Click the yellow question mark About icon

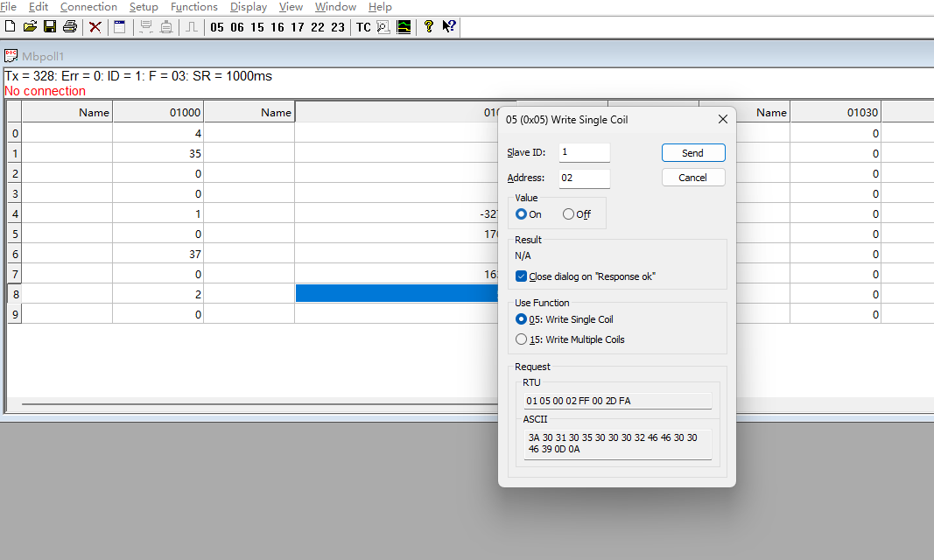[x=428, y=27]
